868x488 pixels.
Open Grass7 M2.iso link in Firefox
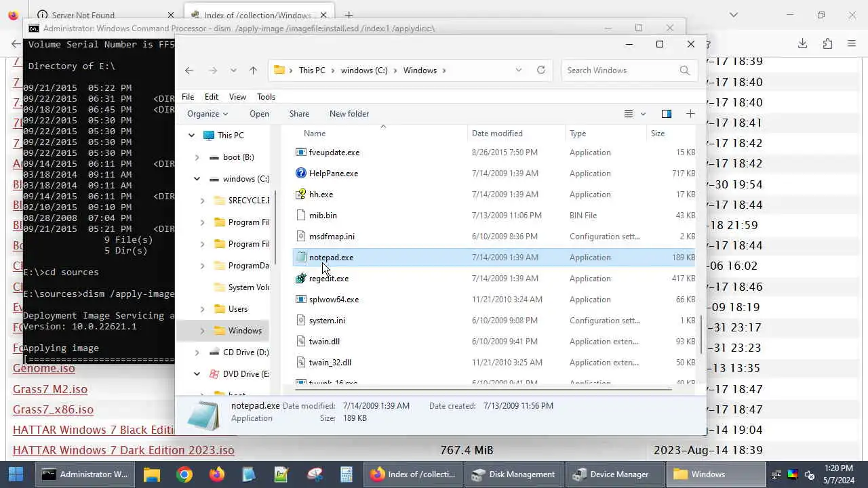point(50,390)
